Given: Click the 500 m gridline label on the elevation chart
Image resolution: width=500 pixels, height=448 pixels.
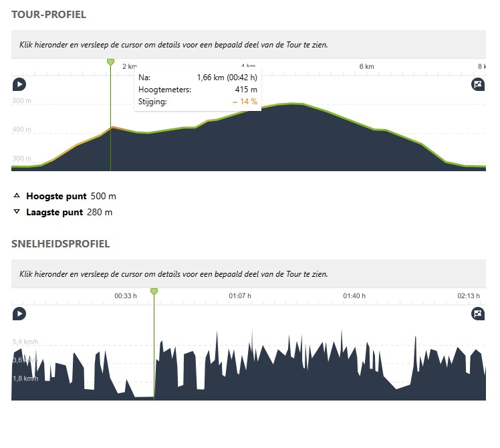Looking at the screenshot, I should pyautogui.click(x=22, y=101).
